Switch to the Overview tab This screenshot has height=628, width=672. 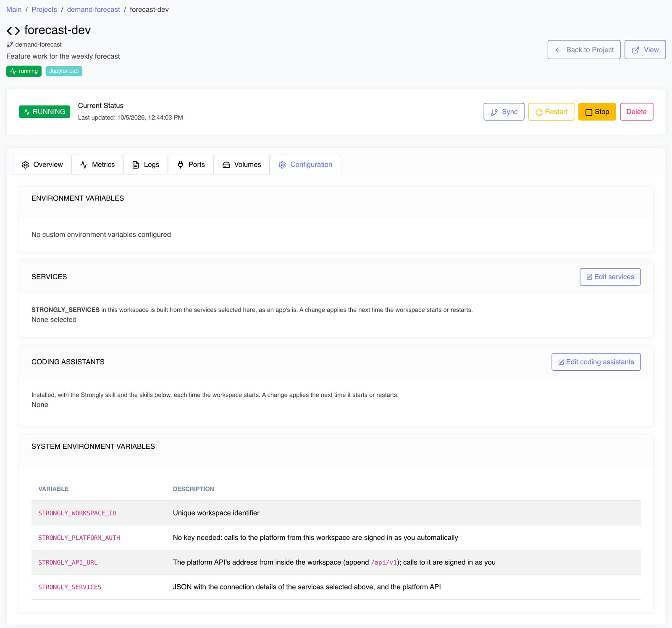coord(42,165)
